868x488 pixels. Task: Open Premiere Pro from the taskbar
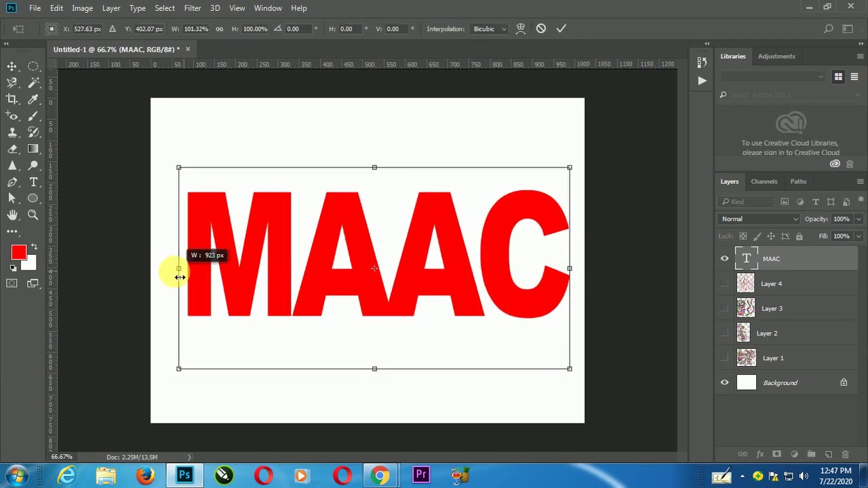point(420,475)
